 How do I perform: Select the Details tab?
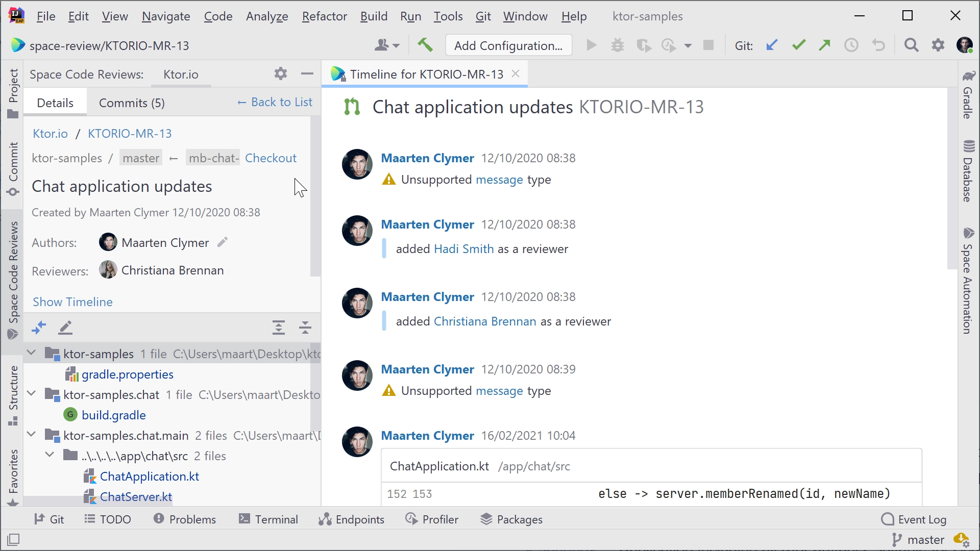click(x=55, y=102)
